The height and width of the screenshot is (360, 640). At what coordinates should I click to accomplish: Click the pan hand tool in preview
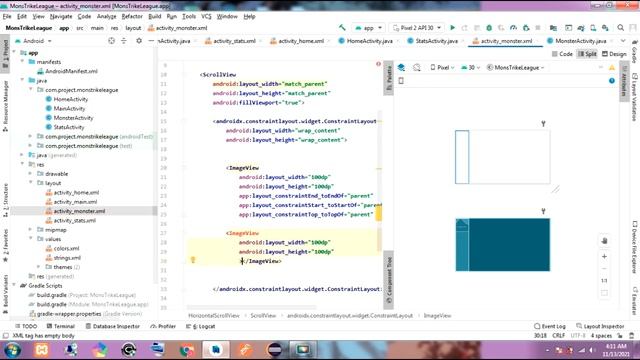(604, 241)
